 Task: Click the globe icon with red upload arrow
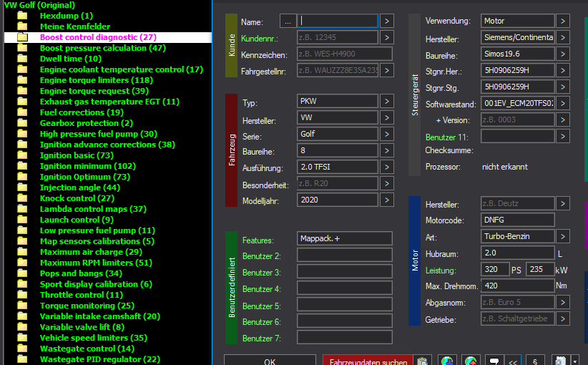point(471,361)
